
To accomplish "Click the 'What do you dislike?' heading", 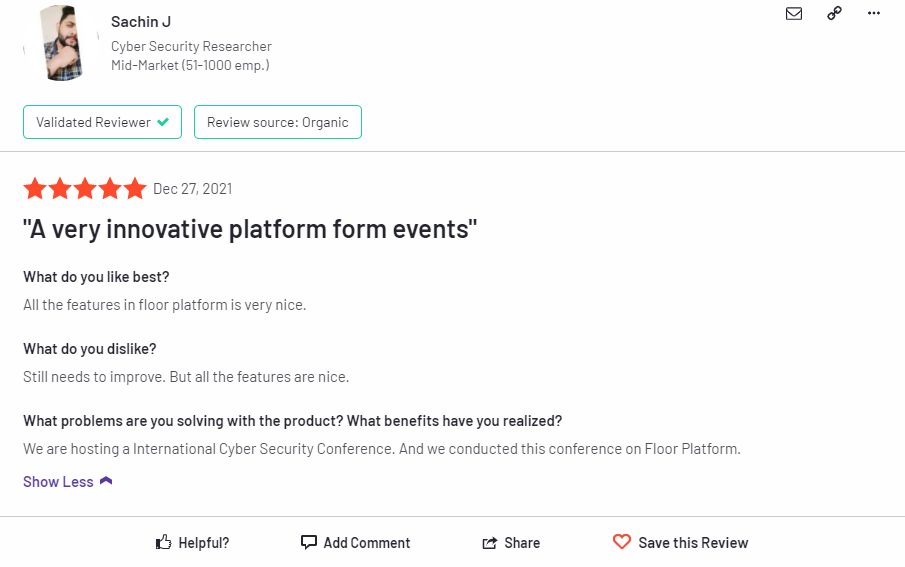I will (x=89, y=349).
